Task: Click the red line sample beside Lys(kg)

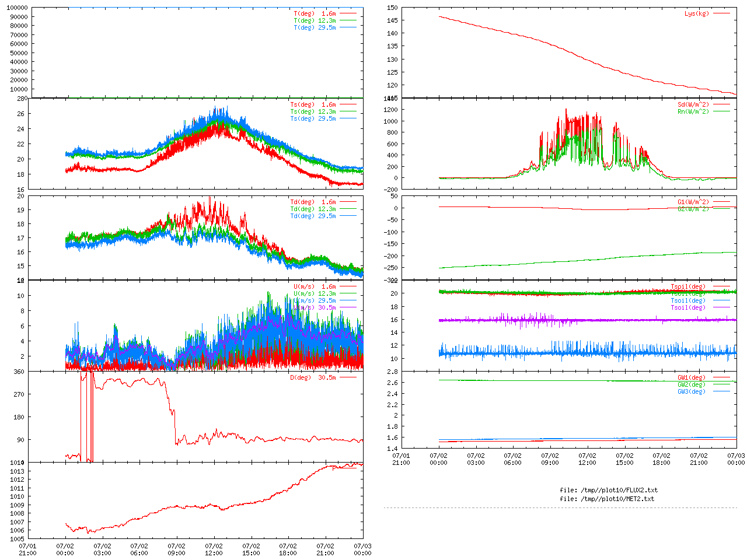Action: point(721,13)
